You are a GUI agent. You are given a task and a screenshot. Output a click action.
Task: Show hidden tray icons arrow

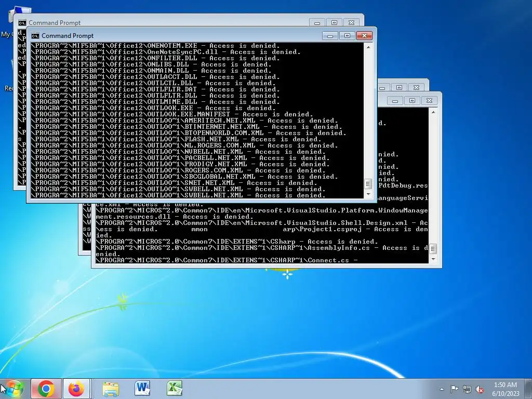tap(442, 389)
